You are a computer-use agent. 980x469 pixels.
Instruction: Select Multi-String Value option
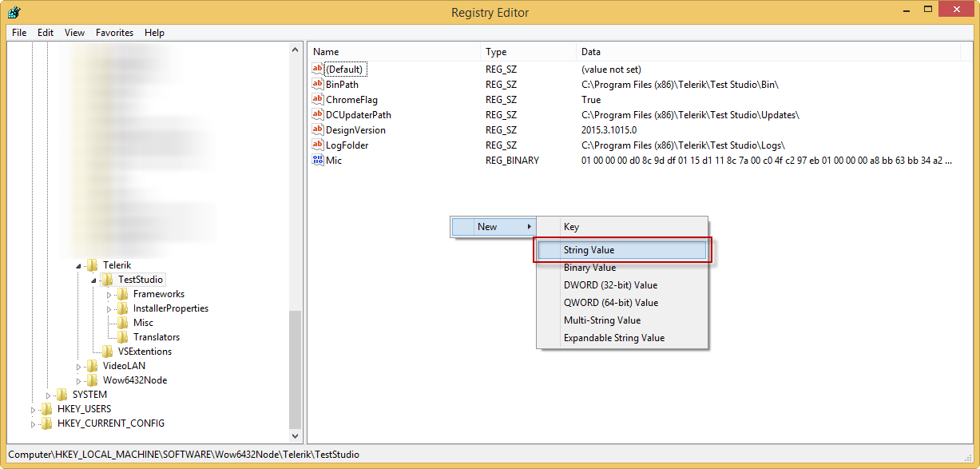[x=621, y=320]
